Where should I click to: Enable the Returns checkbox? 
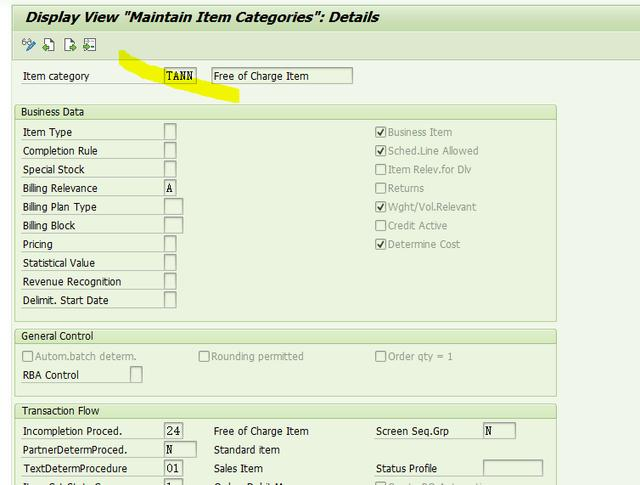coord(381,188)
